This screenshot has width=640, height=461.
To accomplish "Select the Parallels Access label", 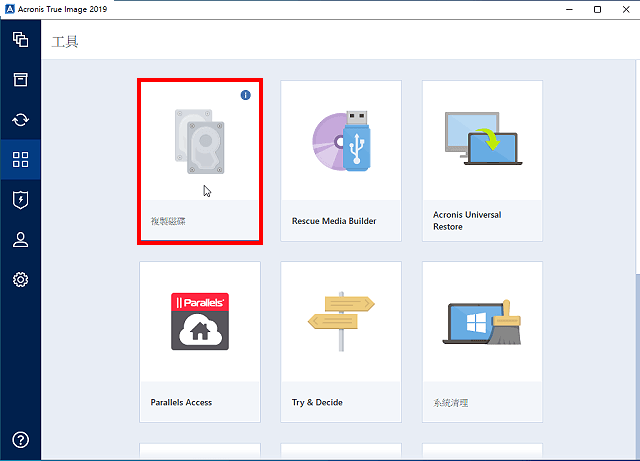I will pyautogui.click(x=182, y=402).
